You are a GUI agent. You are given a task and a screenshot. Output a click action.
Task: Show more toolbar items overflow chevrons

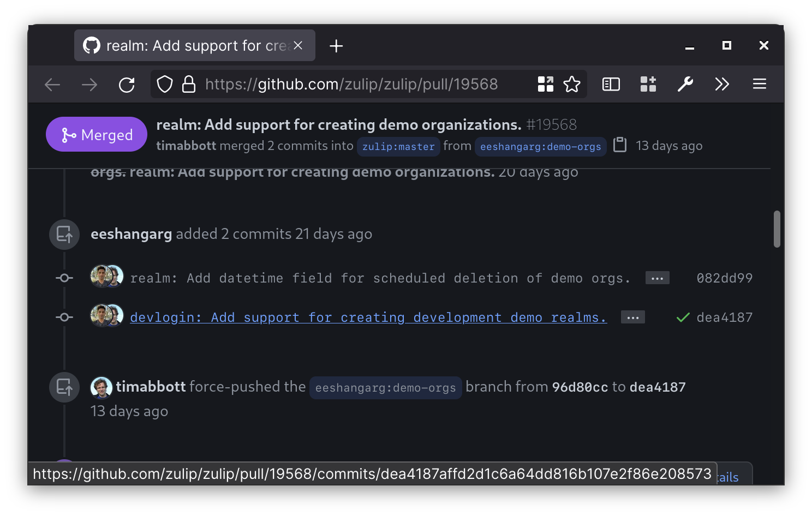pos(722,84)
